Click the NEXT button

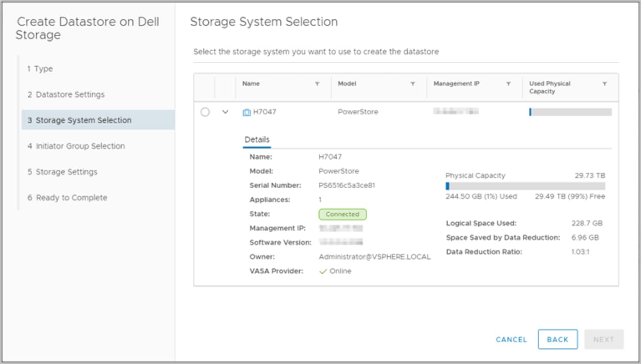tap(604, 339)
